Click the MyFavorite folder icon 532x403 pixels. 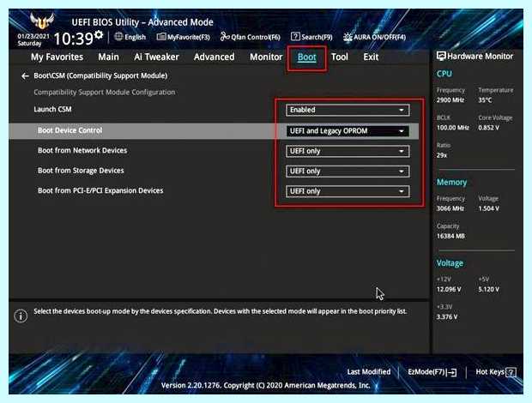click(x=161, y=37)
